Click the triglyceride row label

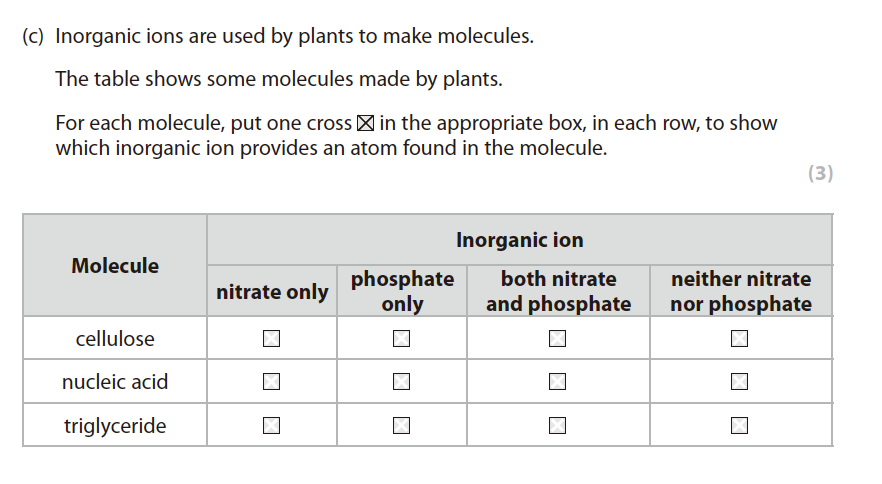coord(115,427)
